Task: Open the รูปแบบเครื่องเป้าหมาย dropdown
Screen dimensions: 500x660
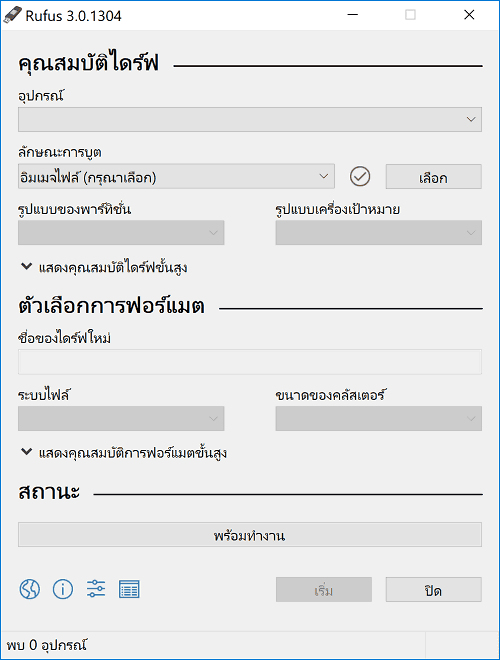Action: tap(379, 233)
